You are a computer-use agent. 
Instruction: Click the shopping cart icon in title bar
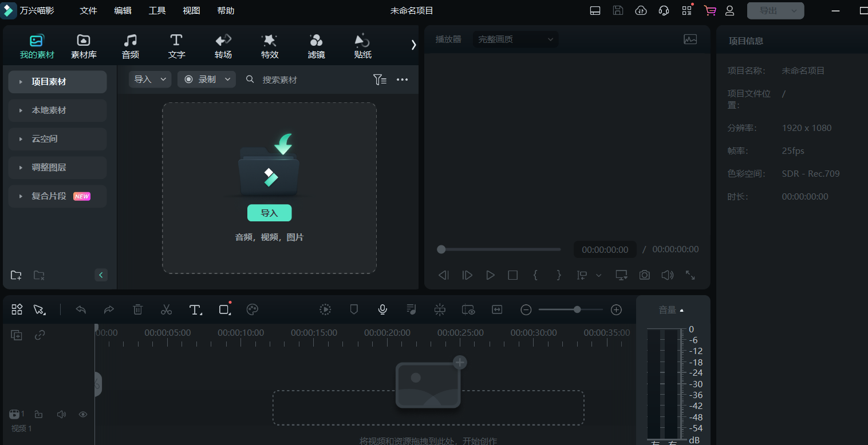click(710, 10)
